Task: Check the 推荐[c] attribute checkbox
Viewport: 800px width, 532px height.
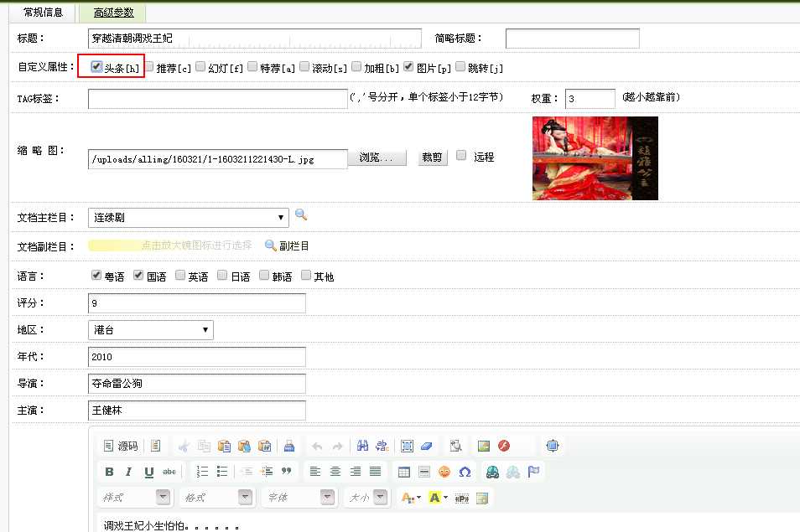Action: coord(149,66)
